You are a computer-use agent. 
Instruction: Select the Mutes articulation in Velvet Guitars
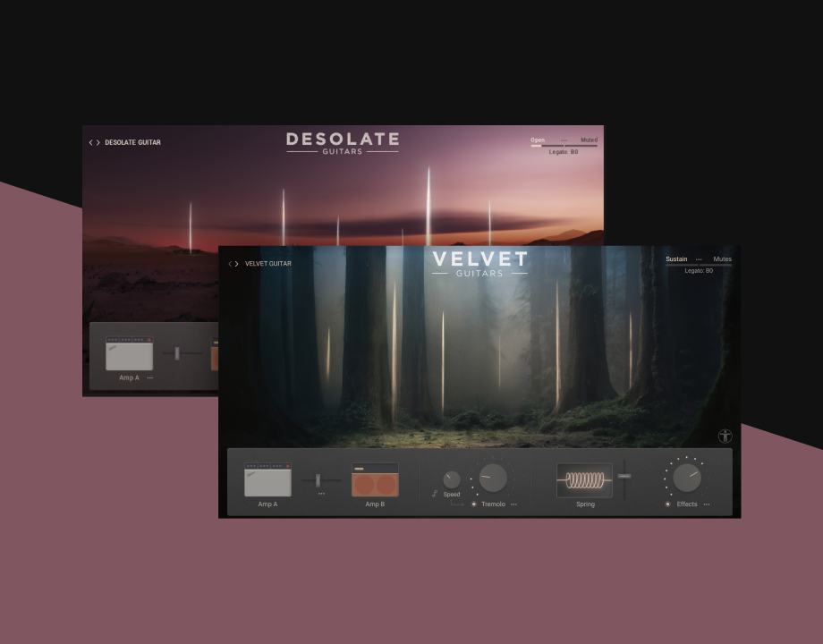coord(722,258)
